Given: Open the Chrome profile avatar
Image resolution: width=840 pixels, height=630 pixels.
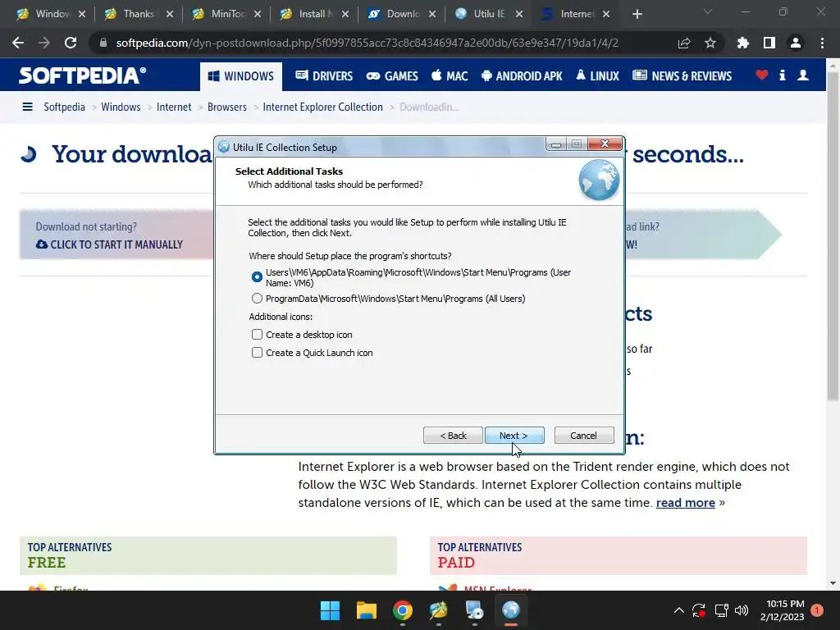Looking at the screenshot, I should point(796,43).
